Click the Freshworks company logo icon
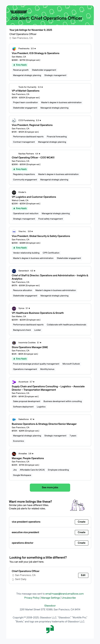Screen dimensions: 100x644 tap(14, 49)
